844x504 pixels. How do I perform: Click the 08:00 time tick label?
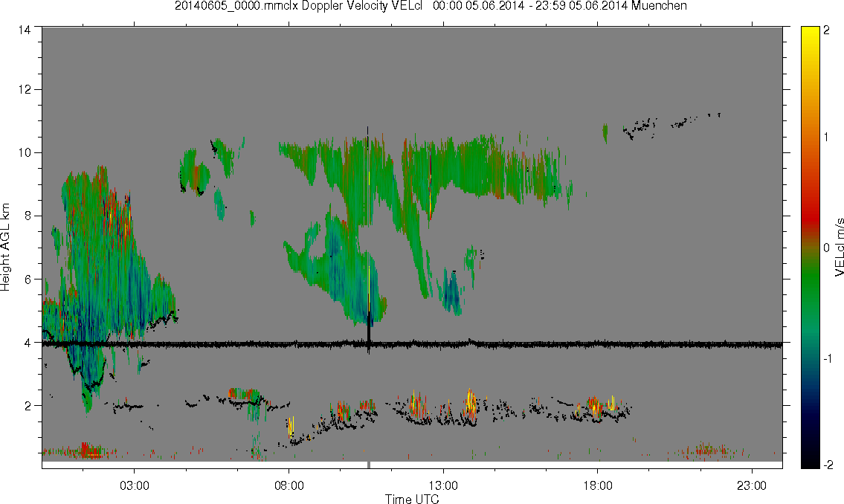289,485
